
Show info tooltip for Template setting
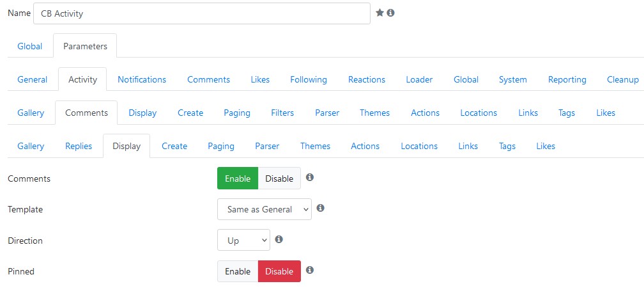(x=321, y=208)
